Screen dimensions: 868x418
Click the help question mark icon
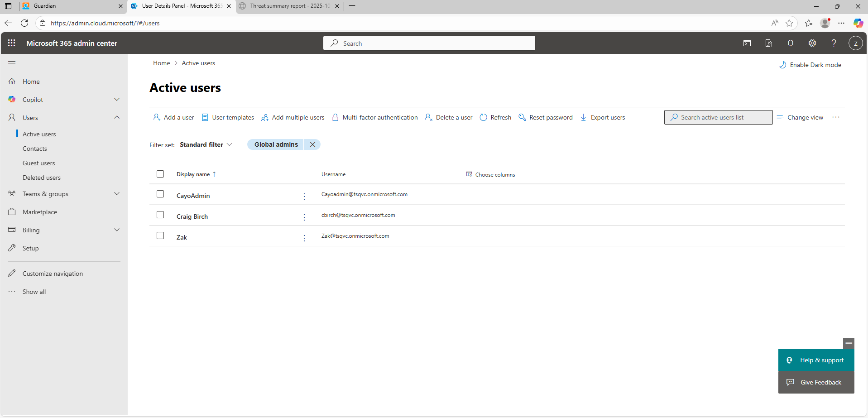(x=834, y=43)
